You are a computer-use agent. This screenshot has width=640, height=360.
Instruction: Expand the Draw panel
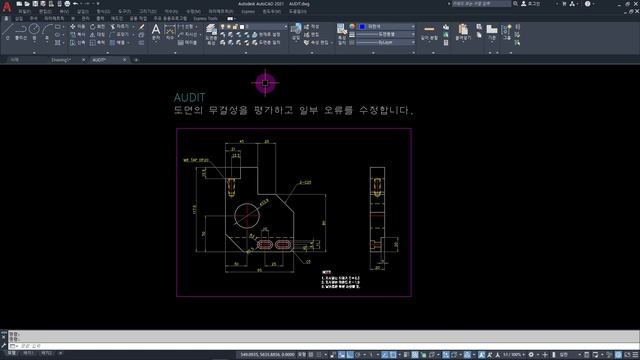pyautogui.click(x=34, y=53)
